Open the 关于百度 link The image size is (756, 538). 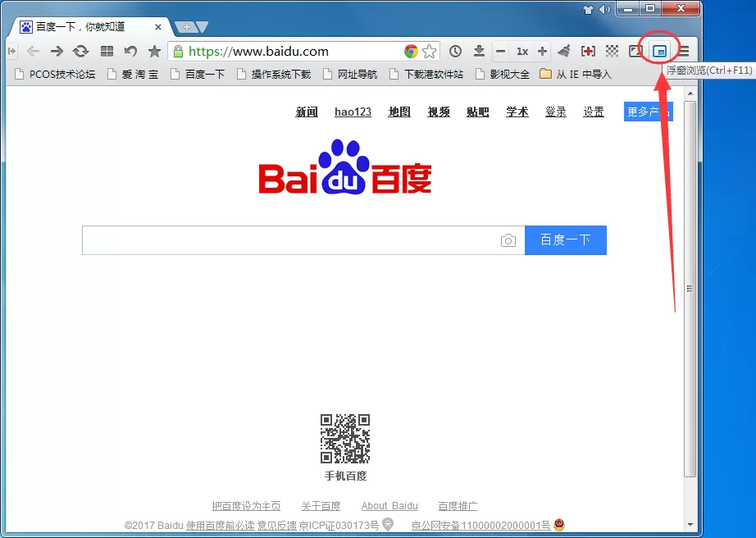click(321, 506)
